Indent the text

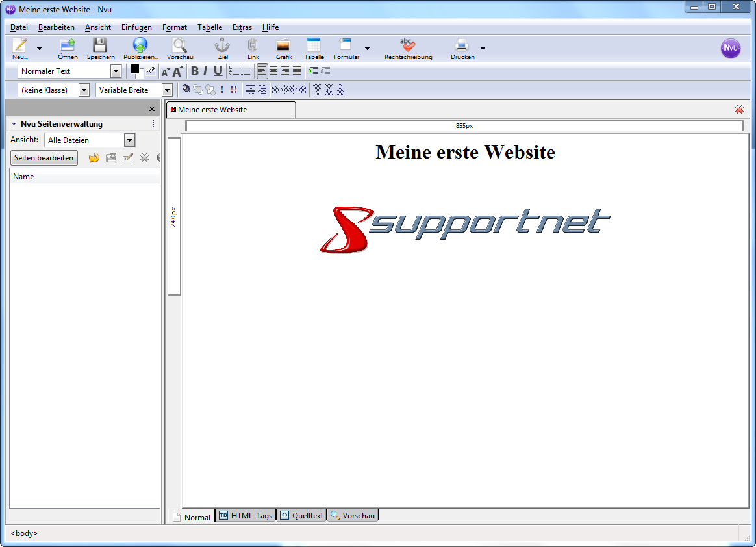(x=314, y=71)
